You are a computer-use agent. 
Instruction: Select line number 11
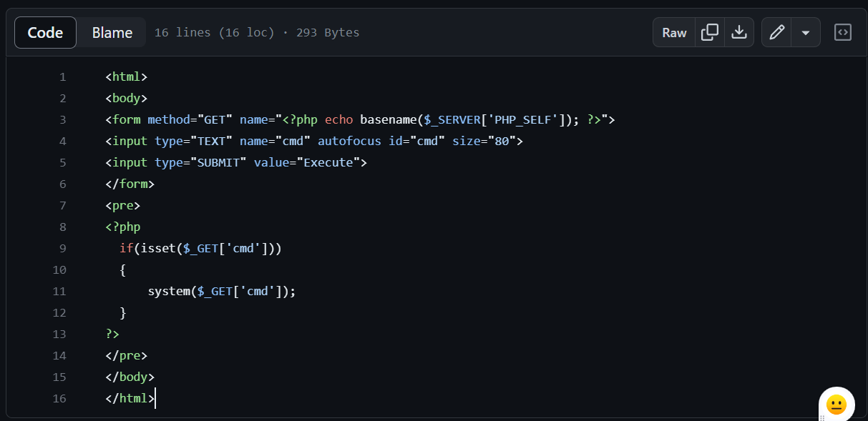[59, 291]
